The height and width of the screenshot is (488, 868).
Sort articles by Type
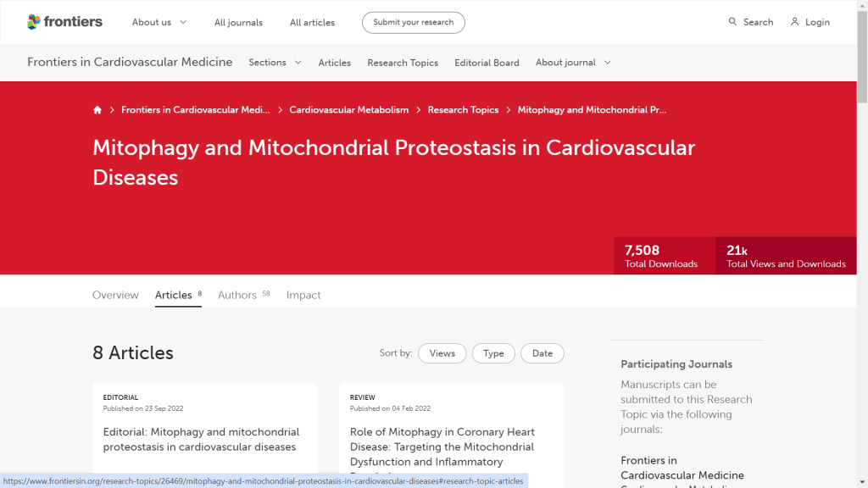coord(493,353)
